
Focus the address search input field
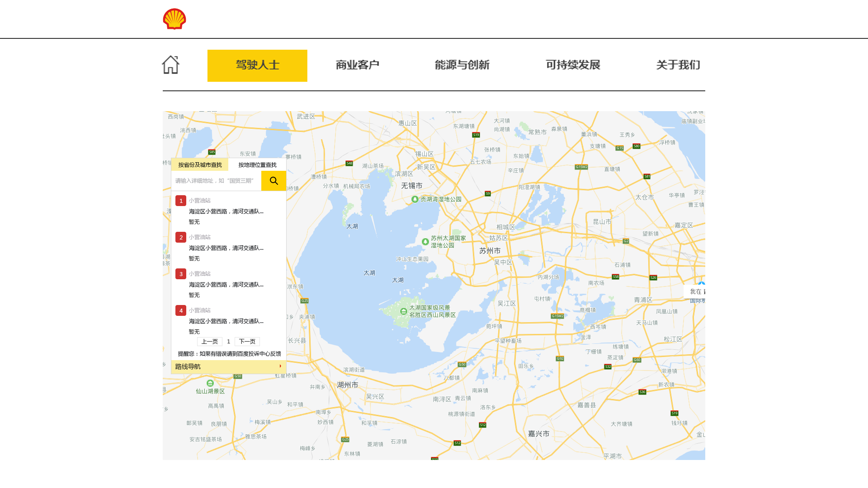coord(216,181)
